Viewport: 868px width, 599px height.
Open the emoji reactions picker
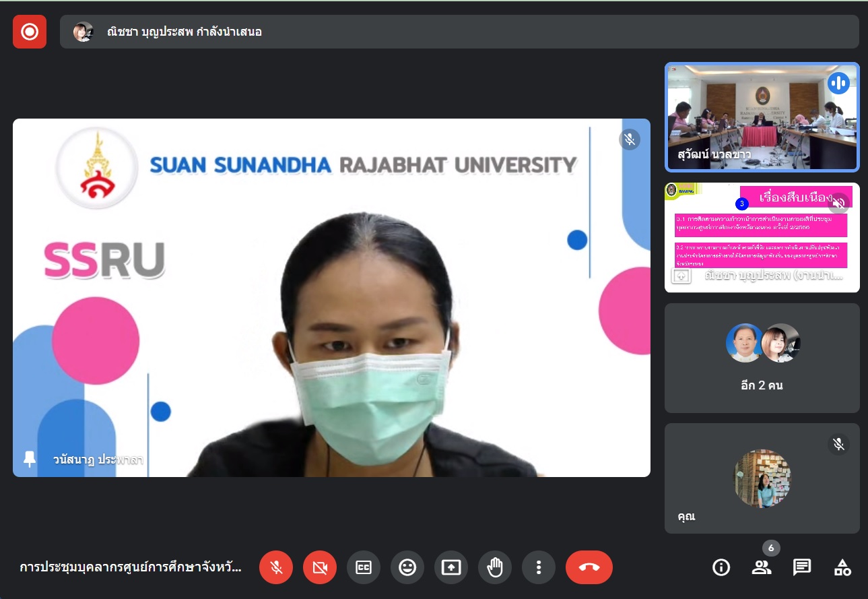[x=407, y=567]
